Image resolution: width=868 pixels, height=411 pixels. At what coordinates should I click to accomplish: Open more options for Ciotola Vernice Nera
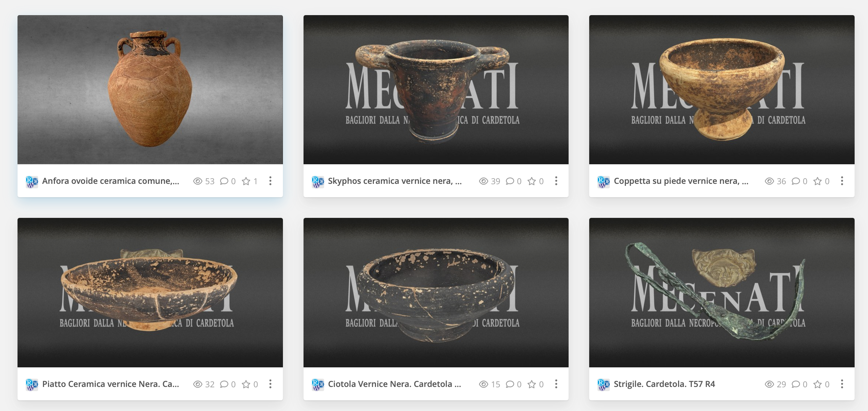(556, 384)
